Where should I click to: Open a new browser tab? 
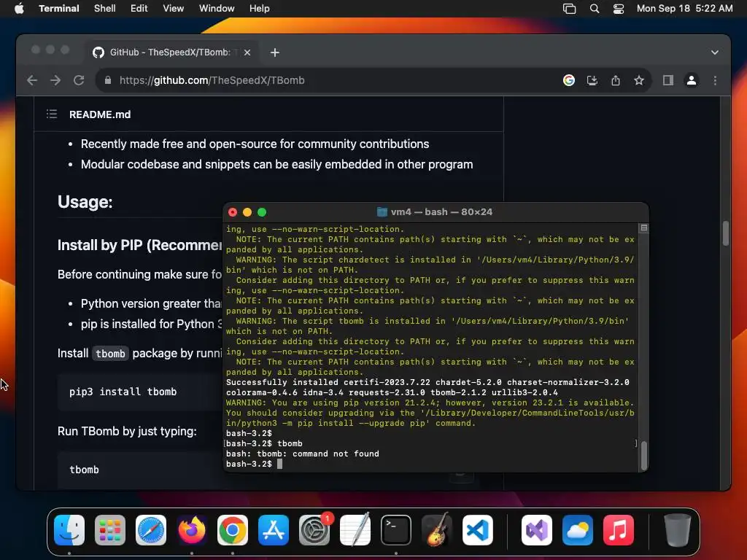(275, 52)
